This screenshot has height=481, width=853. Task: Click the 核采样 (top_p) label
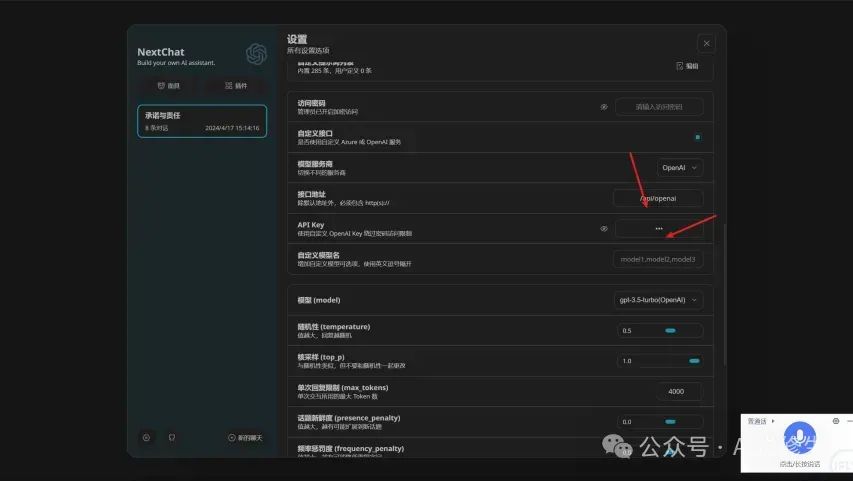pyautogui.click(x=321, y=357)
